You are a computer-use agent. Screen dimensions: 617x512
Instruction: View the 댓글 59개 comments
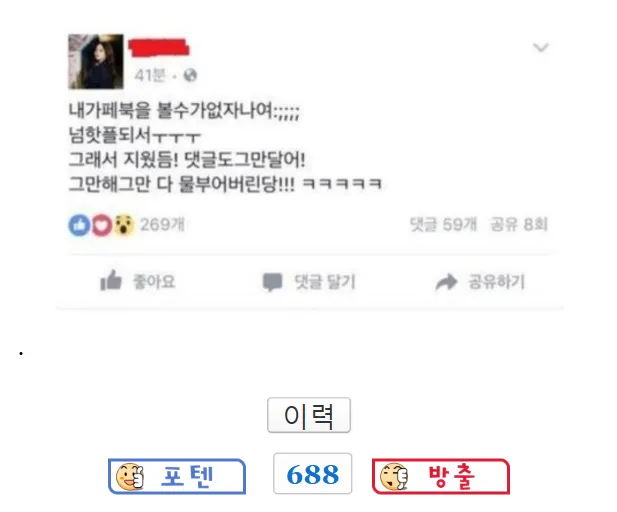coord(443,224)
